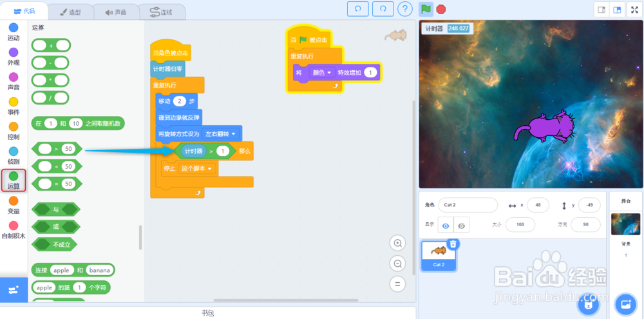Click the y coordinate field -49

click(589, 205)
